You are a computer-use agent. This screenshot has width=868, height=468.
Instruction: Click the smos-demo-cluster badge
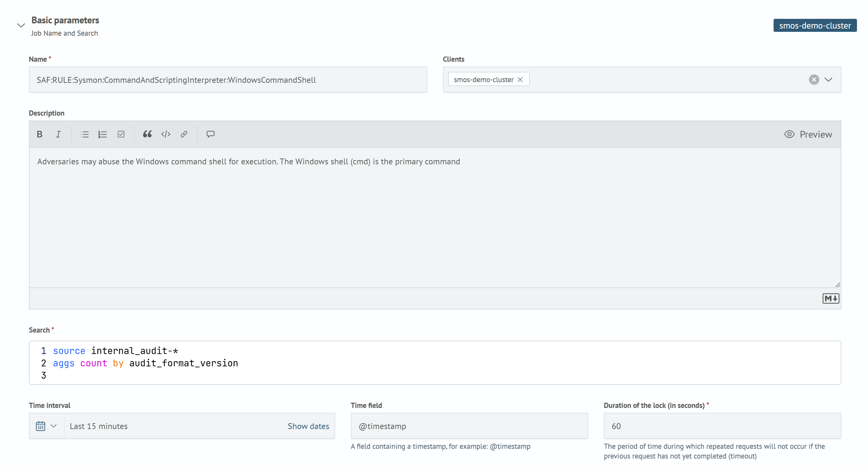[814, 26]
